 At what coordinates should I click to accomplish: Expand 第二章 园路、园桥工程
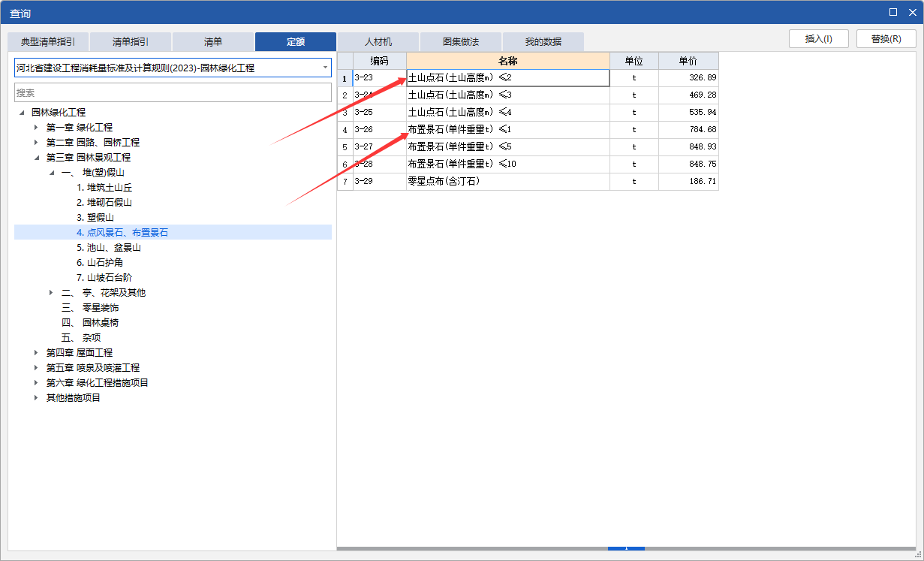coord(35,142)
